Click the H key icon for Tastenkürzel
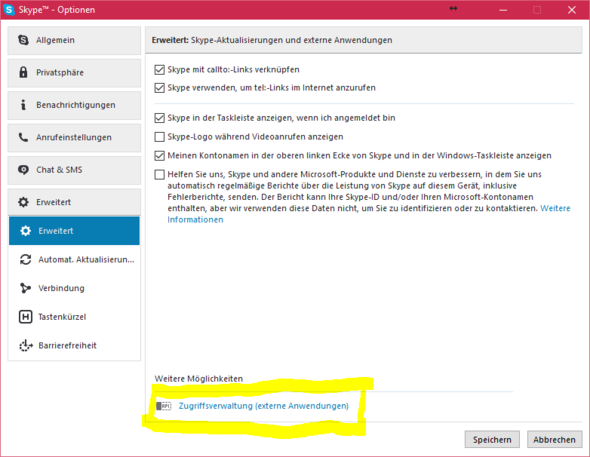This screenshot has height=457, width=590. pos(25,317)
